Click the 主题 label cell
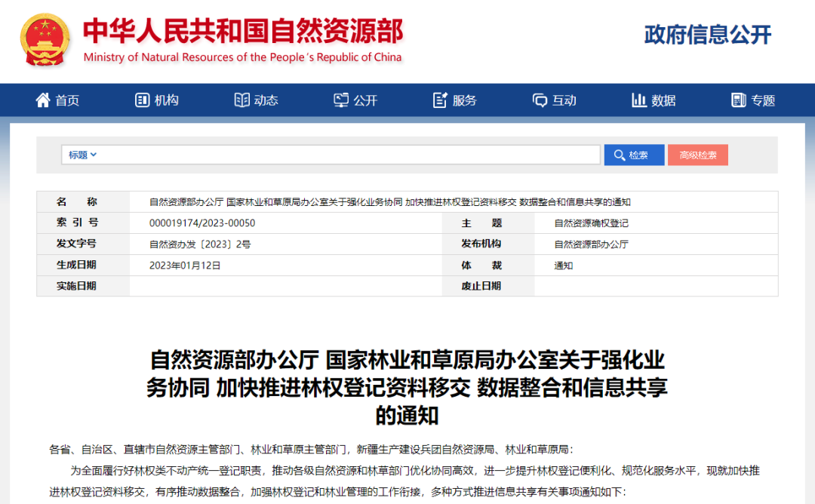 tap(488, 223)
